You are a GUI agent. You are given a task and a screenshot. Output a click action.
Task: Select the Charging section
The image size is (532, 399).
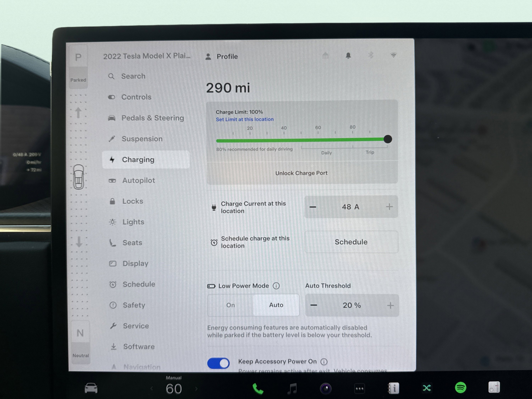(x=146, y=160)
